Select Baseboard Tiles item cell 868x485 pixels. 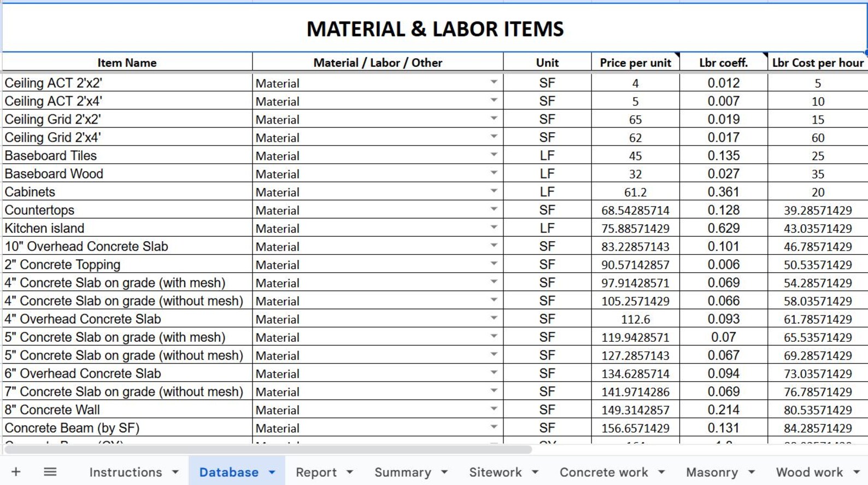click(127, 155)
